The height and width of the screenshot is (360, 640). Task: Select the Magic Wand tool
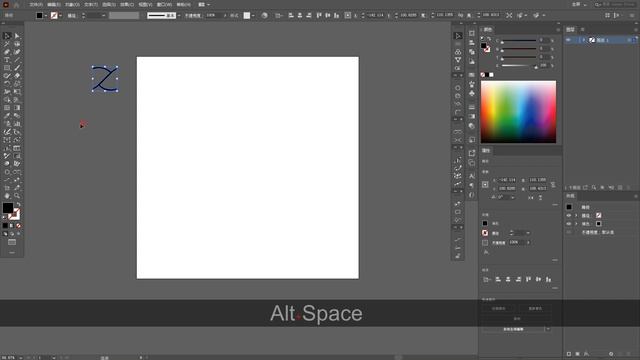(x=7, y=44)
